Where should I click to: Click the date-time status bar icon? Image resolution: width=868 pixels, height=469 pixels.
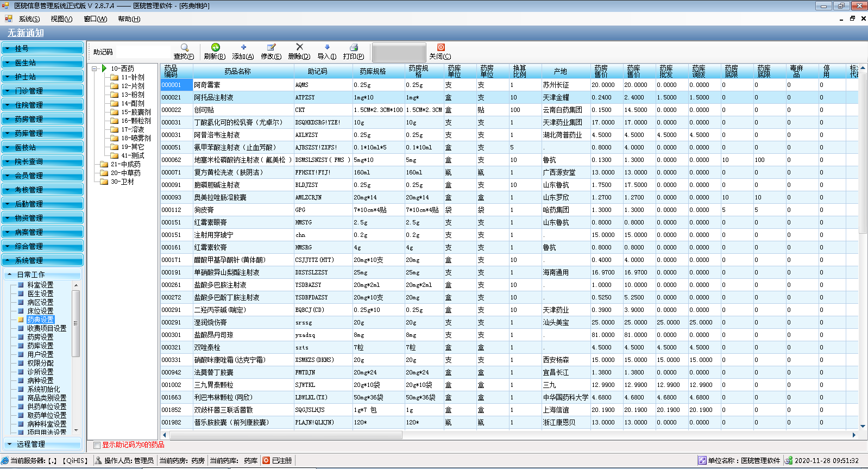789,460
